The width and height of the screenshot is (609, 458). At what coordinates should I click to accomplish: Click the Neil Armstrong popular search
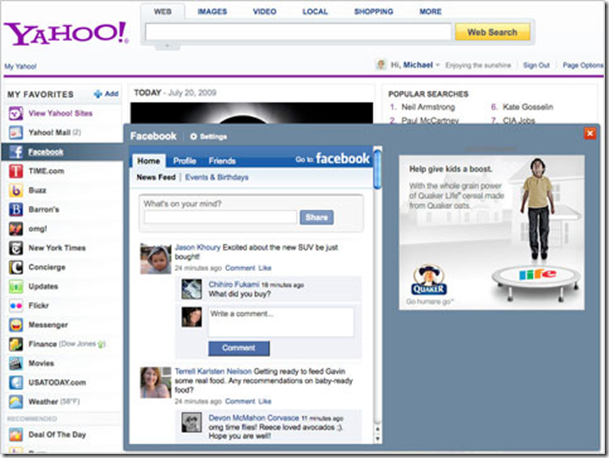pos(428,107)
